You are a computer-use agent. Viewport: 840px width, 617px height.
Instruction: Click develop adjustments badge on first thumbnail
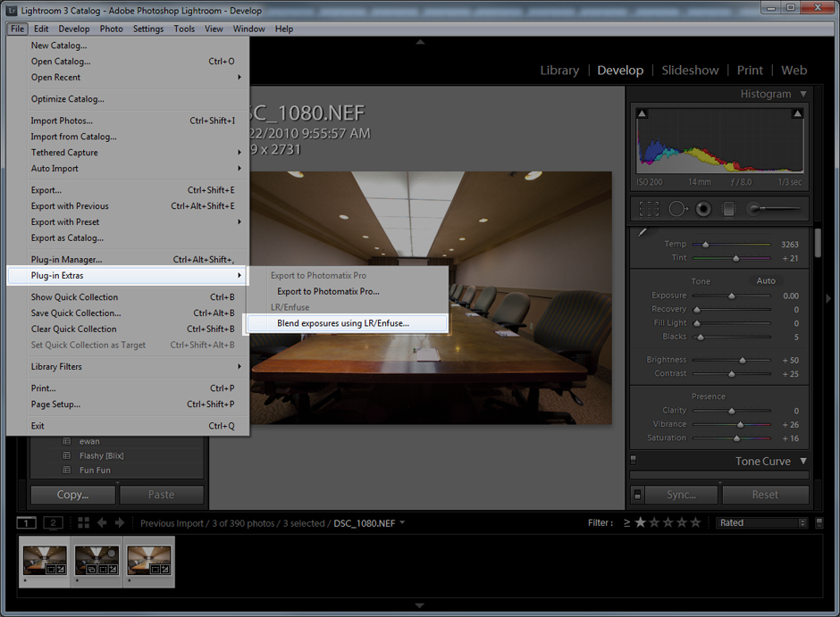pyautogui.click(x=60, y=570)
